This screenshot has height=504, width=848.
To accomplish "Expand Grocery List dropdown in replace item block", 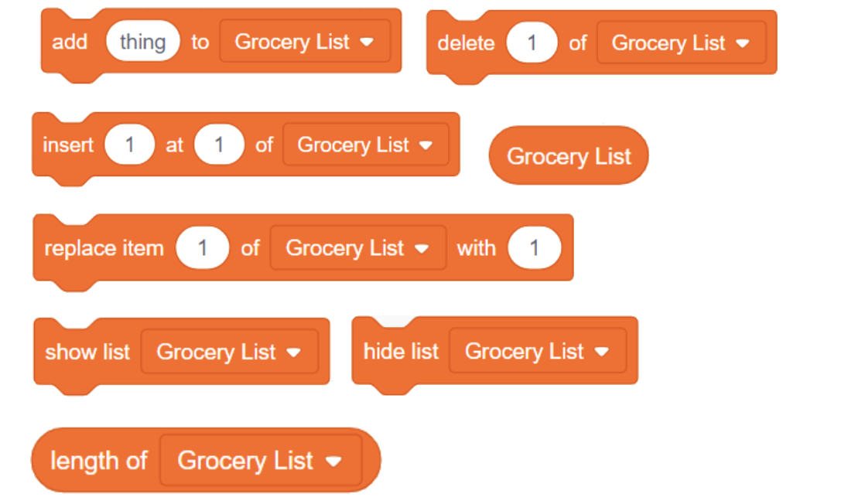I will [357, 248].
